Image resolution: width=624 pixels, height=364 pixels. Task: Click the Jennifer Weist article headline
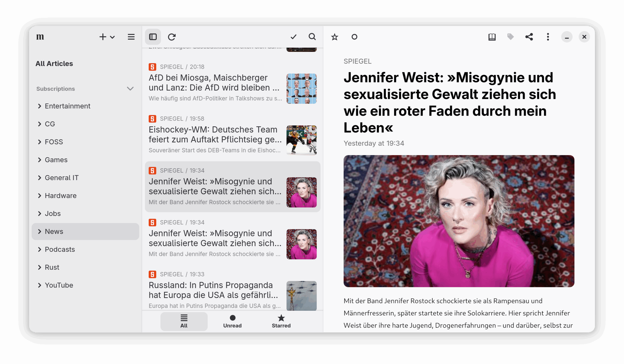(449, 103)
